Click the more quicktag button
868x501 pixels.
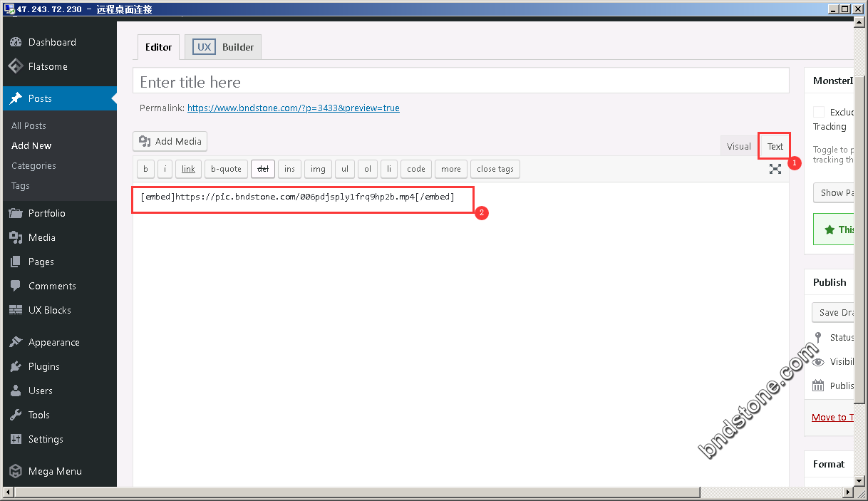tap(451, 169)
